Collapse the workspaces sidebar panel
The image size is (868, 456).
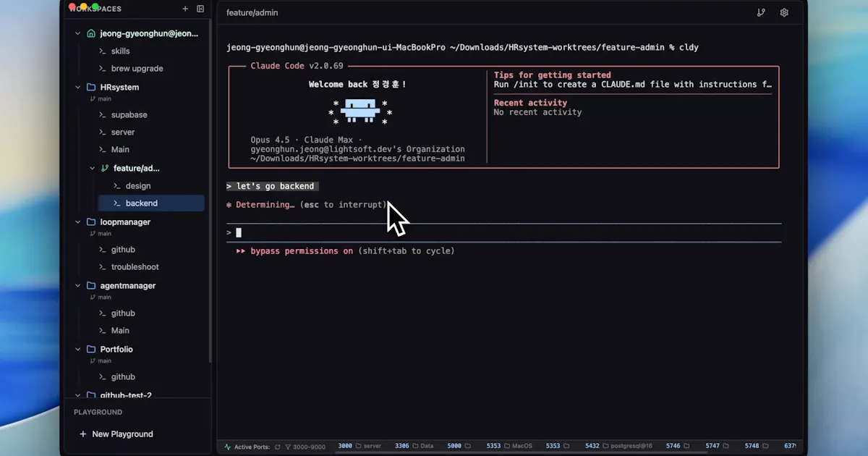(200, 9)
